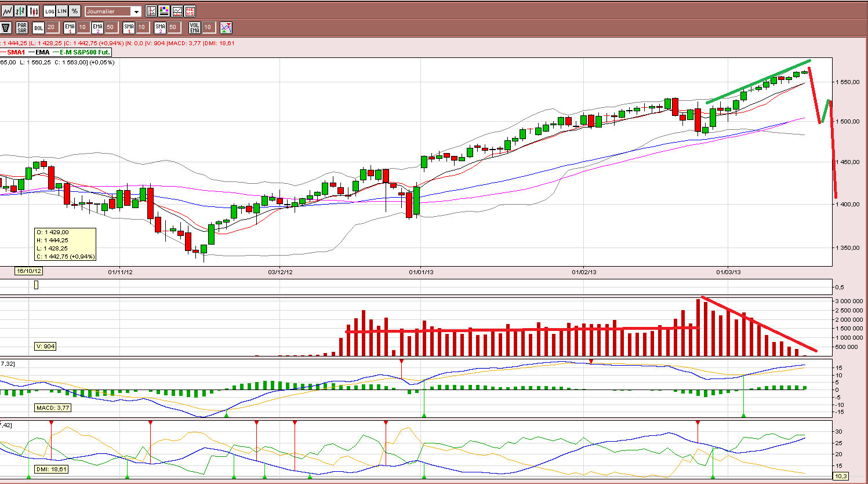
Task: Click the EMA 1 period field
Action: coord(83,27)
